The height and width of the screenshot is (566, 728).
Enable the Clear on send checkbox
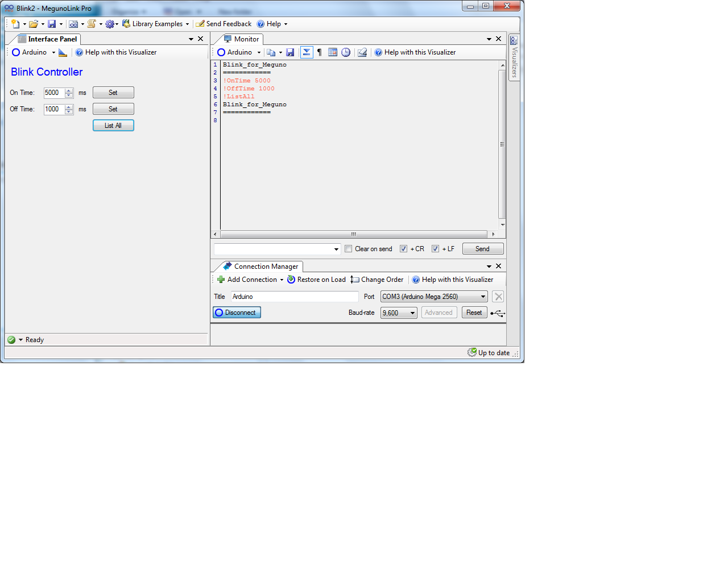point(348,249)
